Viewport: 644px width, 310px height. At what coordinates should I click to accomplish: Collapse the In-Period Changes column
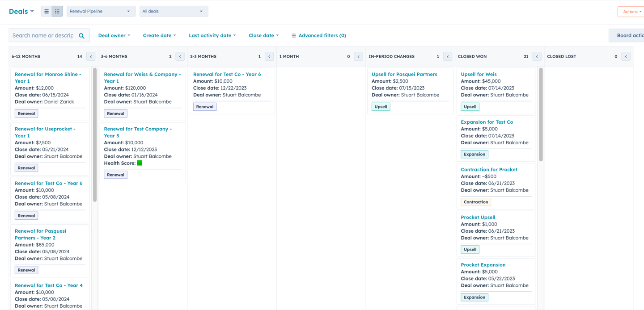pyautogui.click(x=448, y=57)
